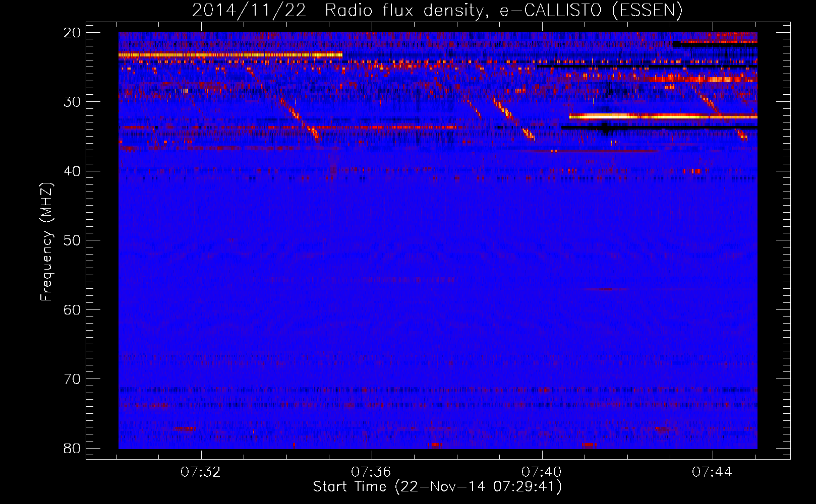The height and width of the screenshot is (504, 816).
Task: Click the 07:40 time tick label
Action: click(542, 472)
